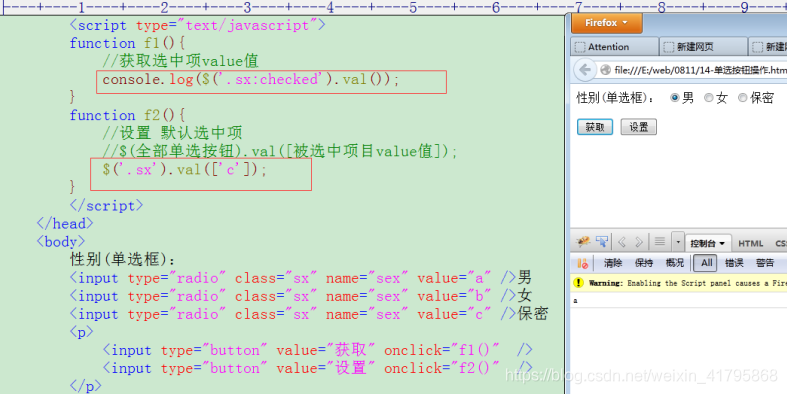Image resolution: width=787 pixels, height=394 pixels.
Task: Go back with Firefox back arrow button
Action: (x=585, y=69)
